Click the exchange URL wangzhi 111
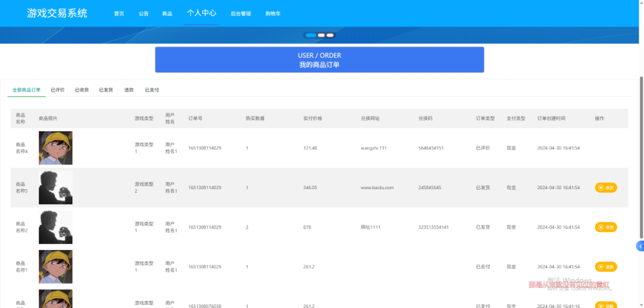This screenshot has width=644, height=308. coord(374,148)
